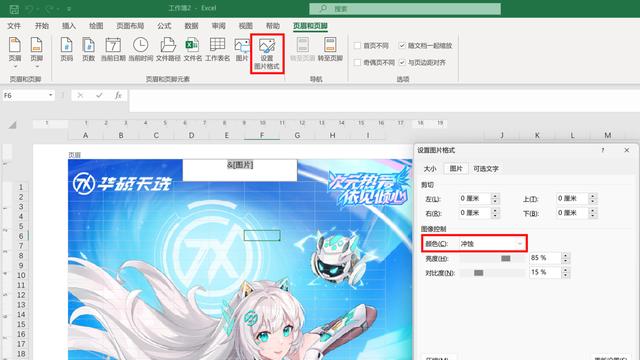The image size is (640, 360).
Task: Select the 页眉和页脚 ribbon tab
Action: click(310, 26)
